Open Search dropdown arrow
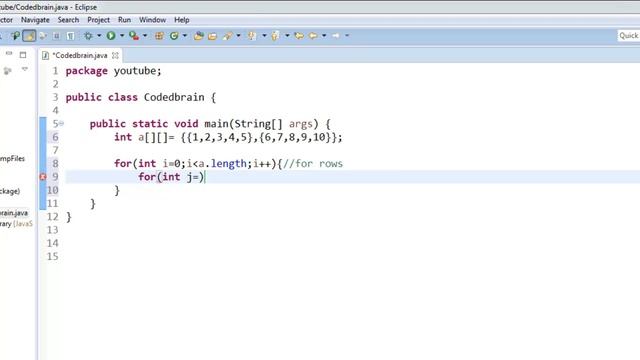The width and height of the screenshot is (640, 360). click(238, 36)
